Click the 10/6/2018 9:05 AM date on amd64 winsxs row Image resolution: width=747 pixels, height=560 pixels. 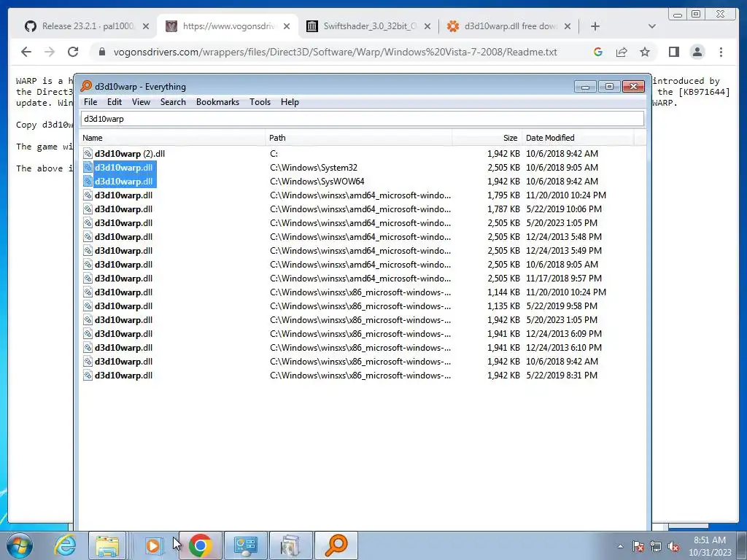point(562,264)
